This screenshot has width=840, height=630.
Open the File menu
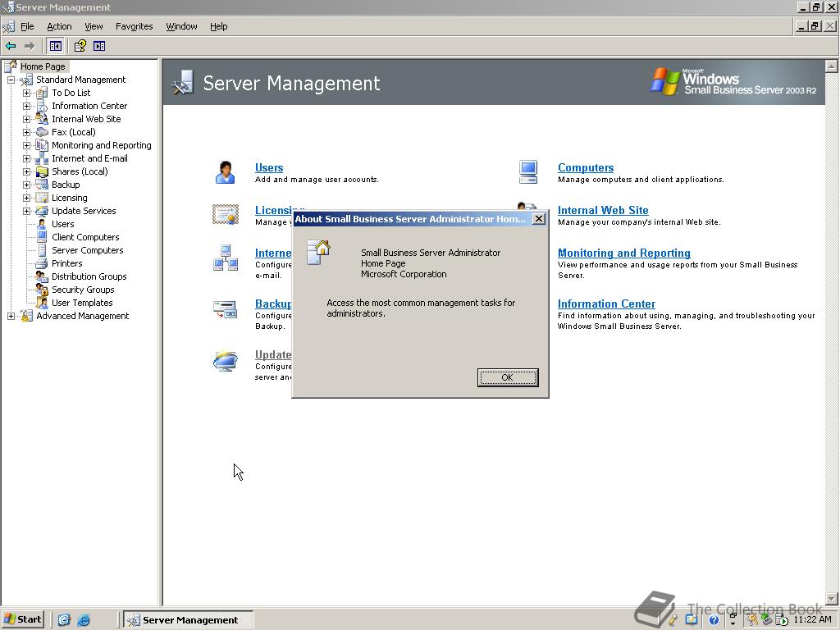point(27,26)
